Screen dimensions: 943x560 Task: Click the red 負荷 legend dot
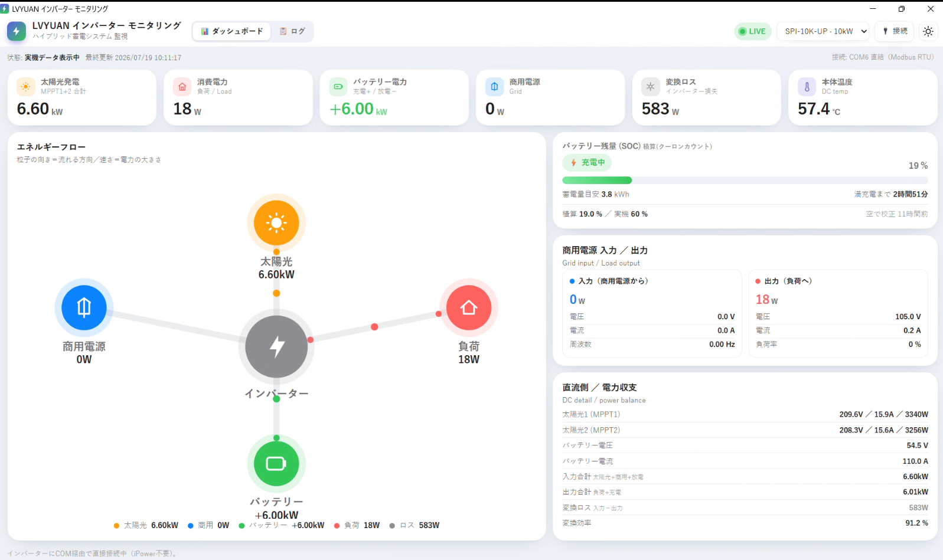click(x=337, y=526)
